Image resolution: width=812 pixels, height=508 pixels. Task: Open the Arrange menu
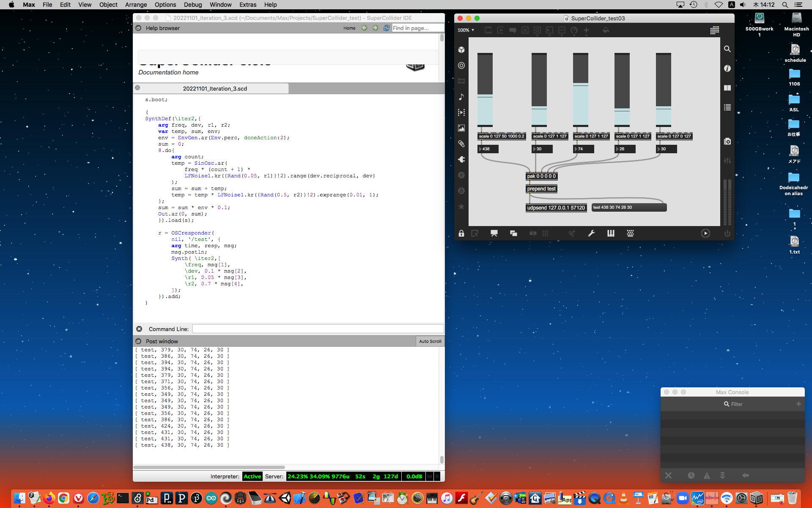(x=136, y=5)
